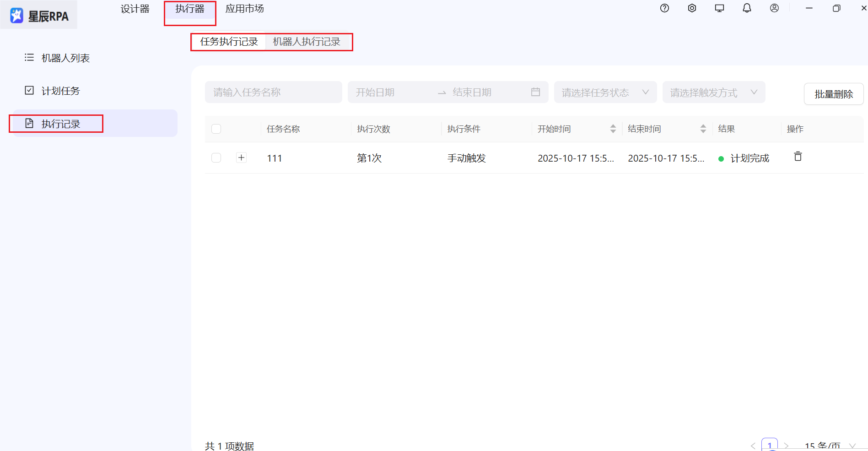Open the 请选择触发方式 dropdown
Image resolution: width=868 pixels, height=451 pixels.
[x=713, y=92]
